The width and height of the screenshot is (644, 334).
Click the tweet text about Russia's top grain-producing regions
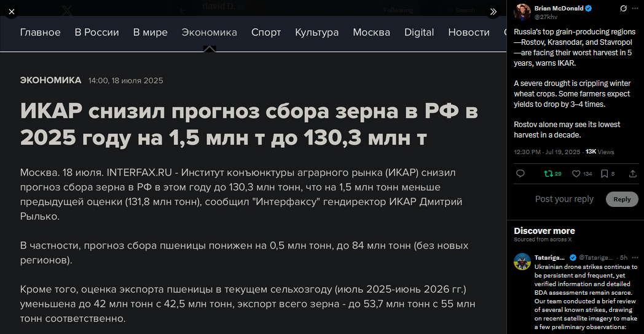[575, 47]
